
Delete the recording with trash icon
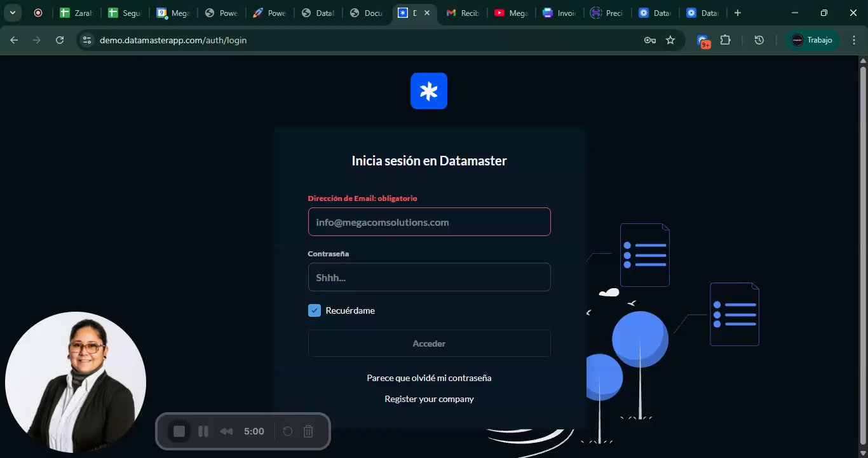click(308, 431)
